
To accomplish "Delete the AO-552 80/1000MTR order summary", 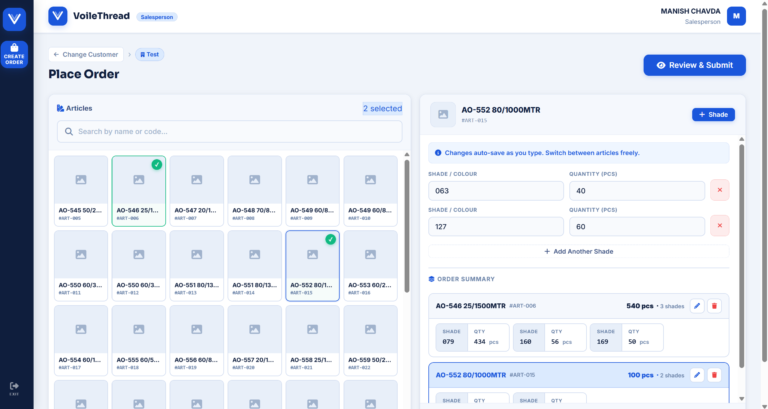I will tap(714, 374).
